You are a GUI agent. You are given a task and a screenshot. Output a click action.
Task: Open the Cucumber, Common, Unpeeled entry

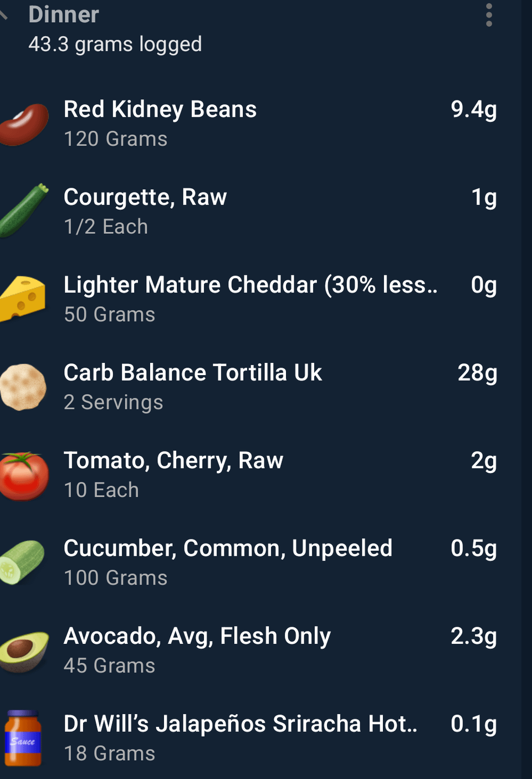tap(228, 549)
